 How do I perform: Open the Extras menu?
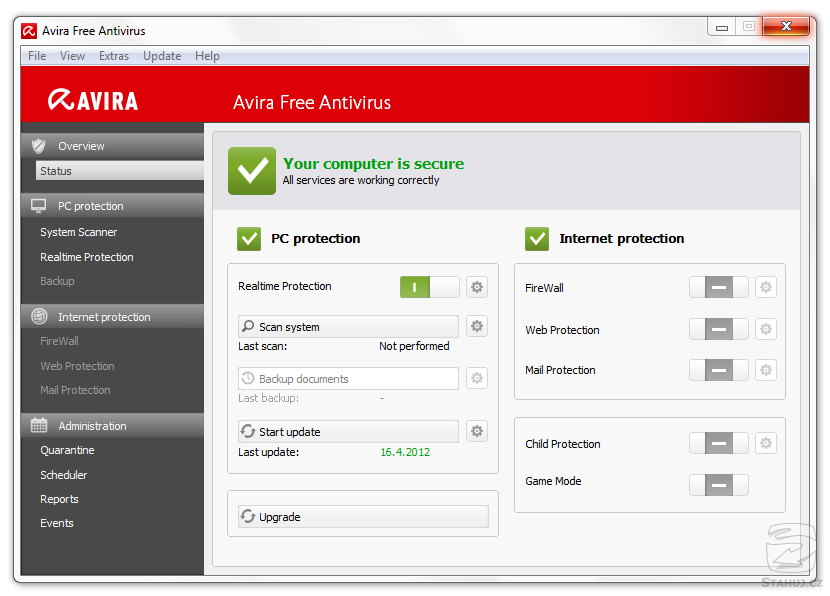[114, 56]
